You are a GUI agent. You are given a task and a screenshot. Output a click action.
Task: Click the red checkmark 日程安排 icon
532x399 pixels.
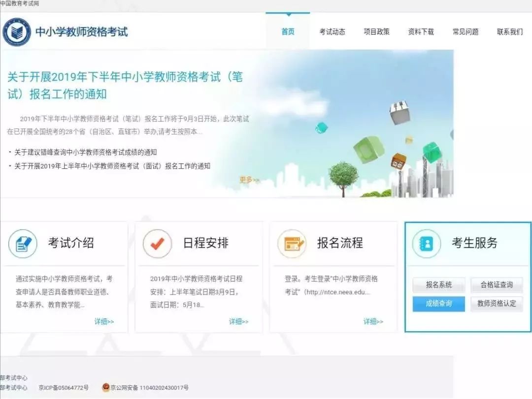click(x=157, y=244)
